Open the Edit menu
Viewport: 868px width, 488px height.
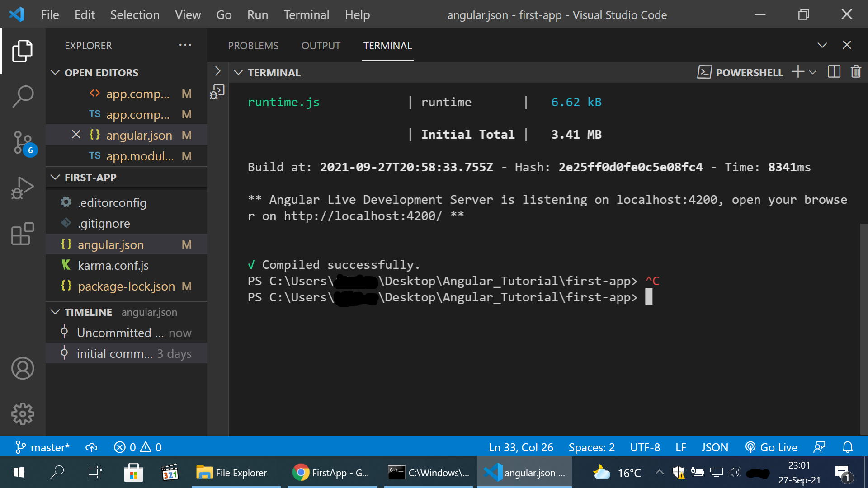point(85,14)
